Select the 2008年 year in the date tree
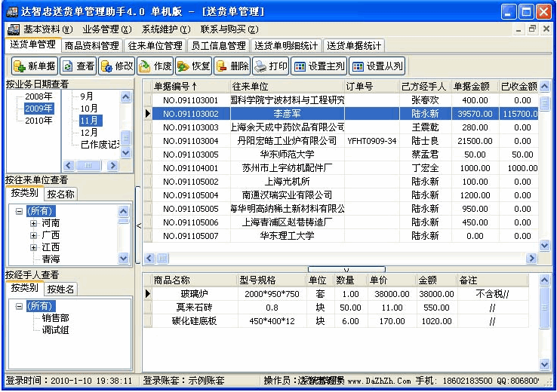 (x=38, y=96)
